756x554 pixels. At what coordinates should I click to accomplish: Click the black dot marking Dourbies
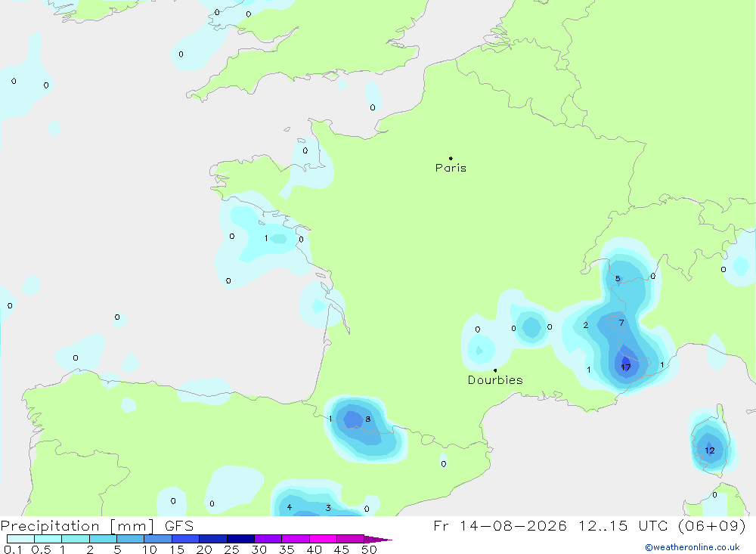coord(495,370)
